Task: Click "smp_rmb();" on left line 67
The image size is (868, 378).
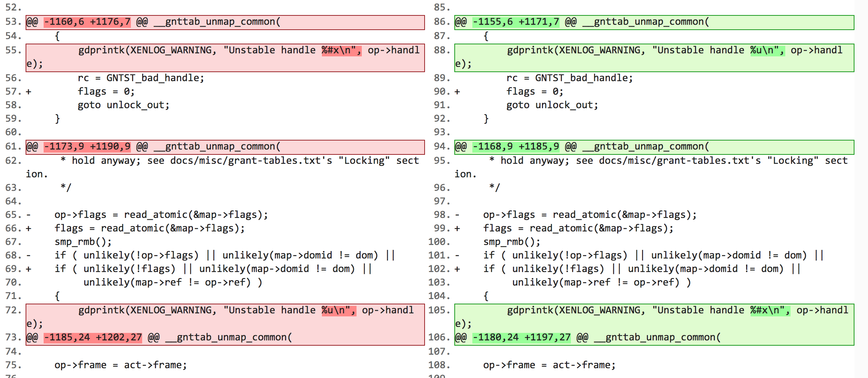Action: click(83, 242)
